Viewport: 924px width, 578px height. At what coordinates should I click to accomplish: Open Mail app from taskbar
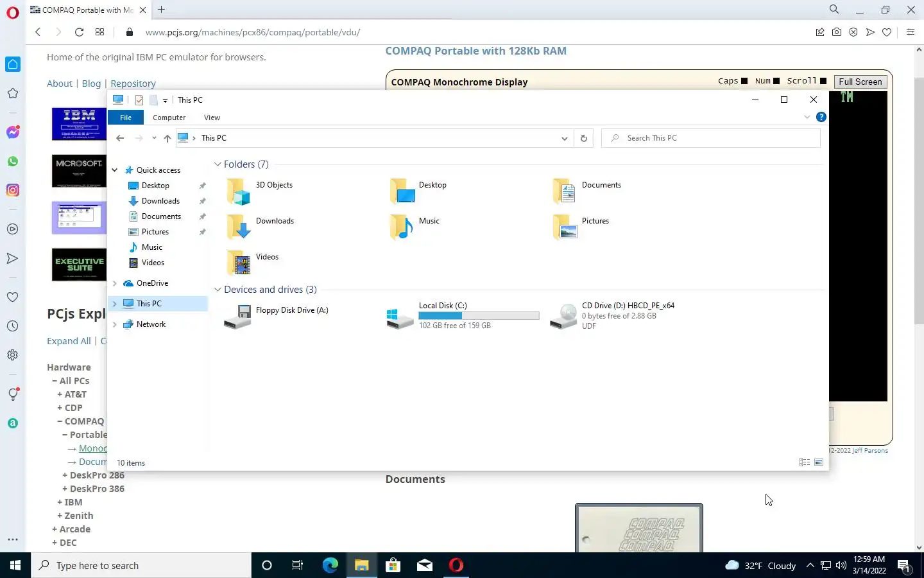424,565
